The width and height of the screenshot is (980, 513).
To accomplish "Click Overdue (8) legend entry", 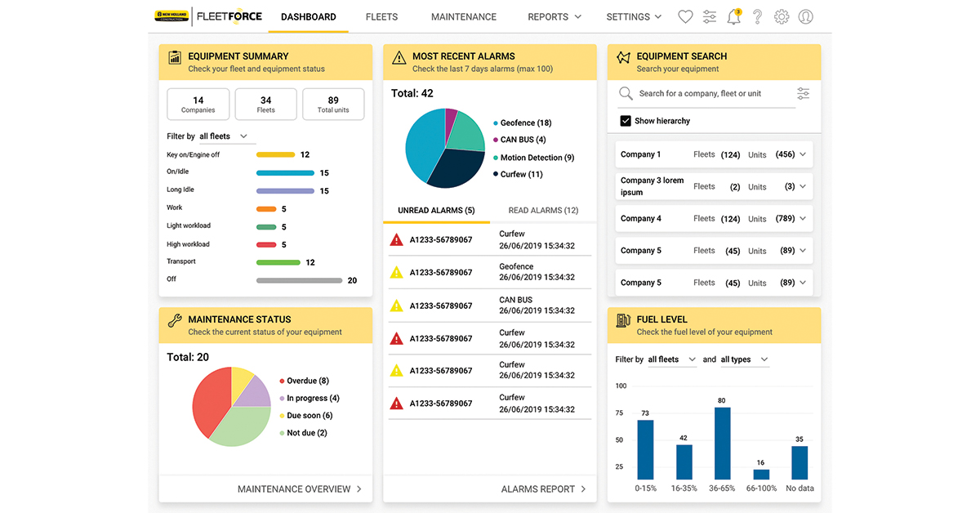I will click(x=304, y=381).
